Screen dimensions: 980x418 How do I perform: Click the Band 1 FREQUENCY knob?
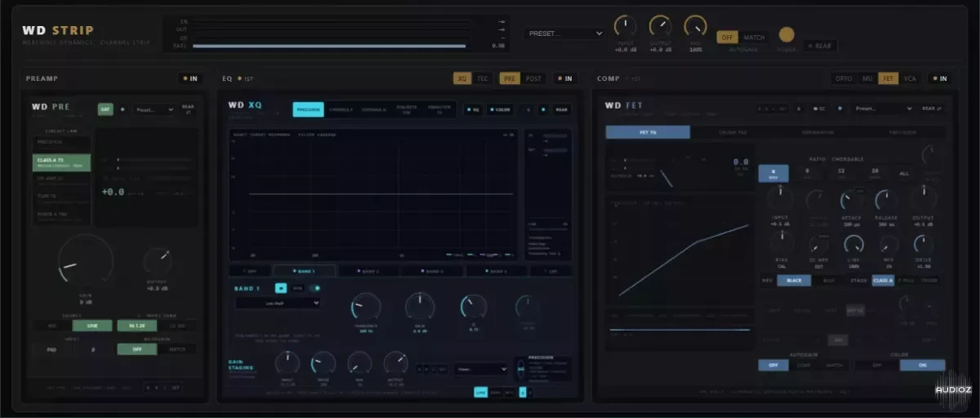pyautogui.click(x=365, y=307)
